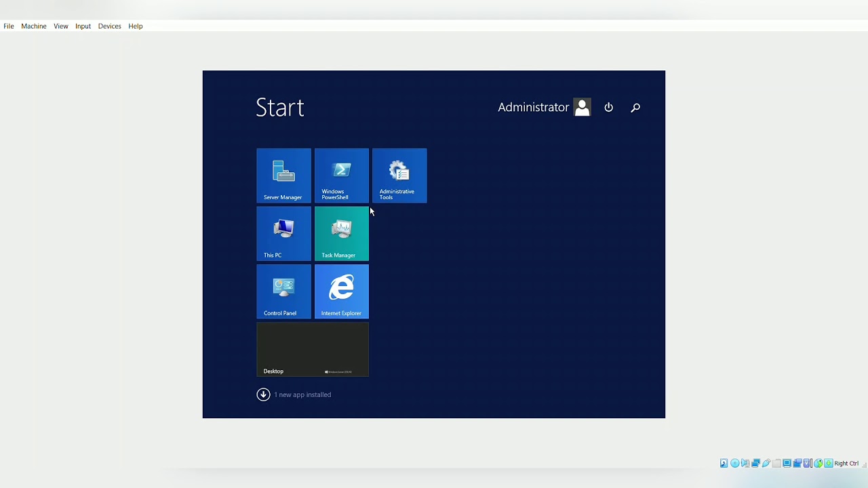Image resolution: width=868 pixels, height=488 pixels.
Task: Show all apps with the down arrow
Action: 263,394
